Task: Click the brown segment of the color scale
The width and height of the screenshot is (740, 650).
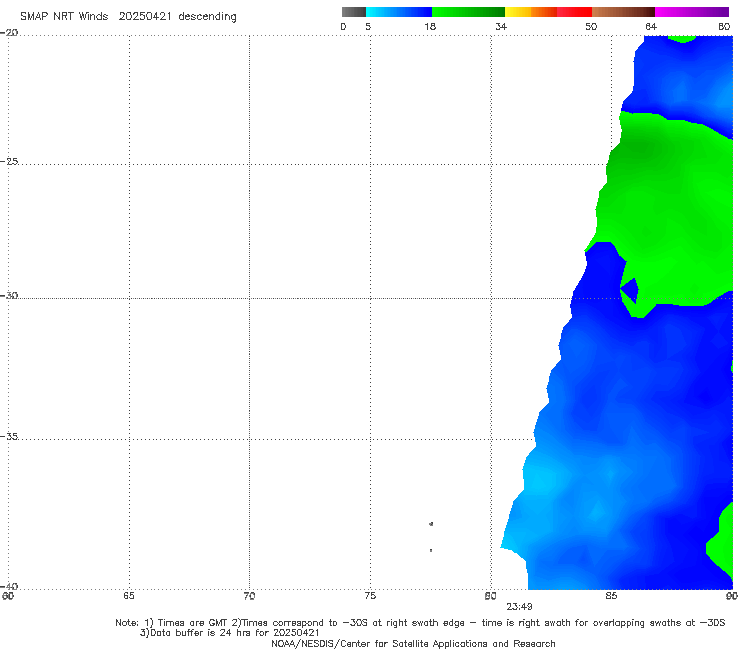Action: pyautogui.click(x=623, y=12)
